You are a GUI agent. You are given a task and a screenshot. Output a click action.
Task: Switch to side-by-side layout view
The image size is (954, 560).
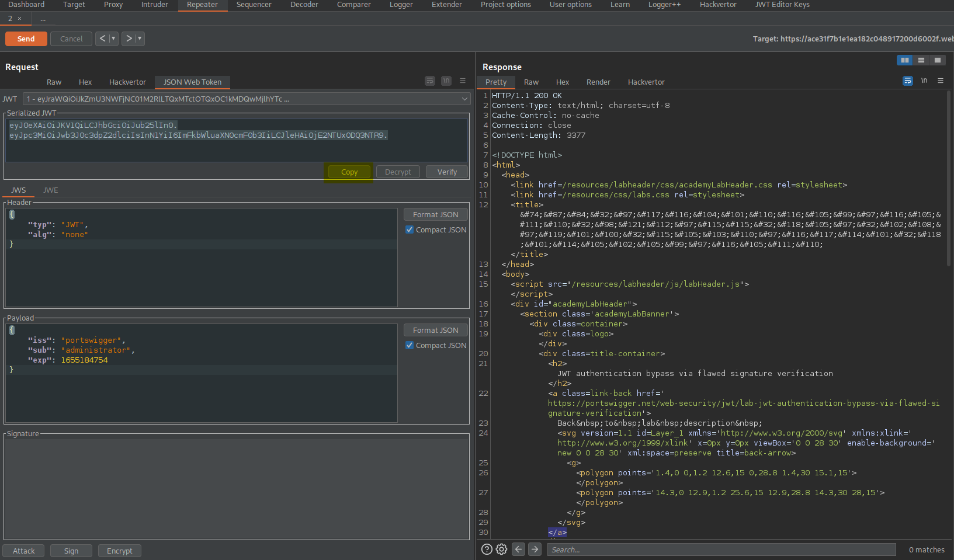[x=904, y=60]
